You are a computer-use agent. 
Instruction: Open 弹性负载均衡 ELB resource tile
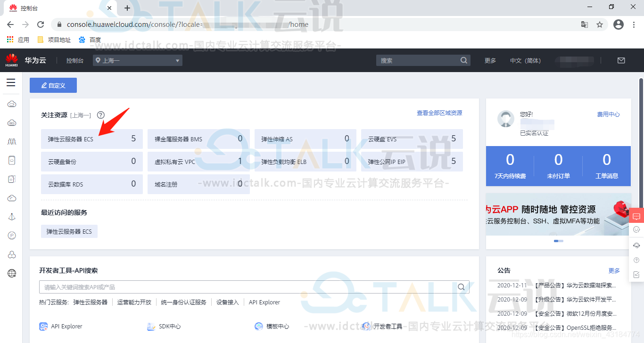305,162
